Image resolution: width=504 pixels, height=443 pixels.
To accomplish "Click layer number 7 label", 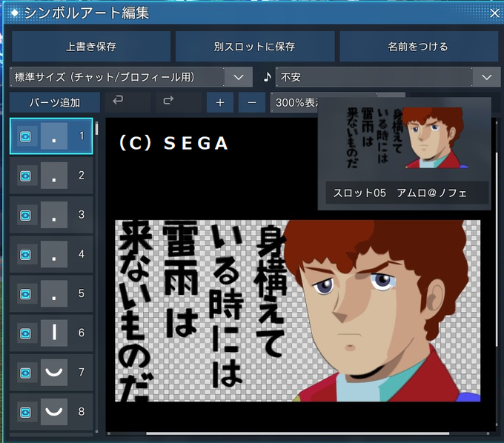I will coord(82,372).
